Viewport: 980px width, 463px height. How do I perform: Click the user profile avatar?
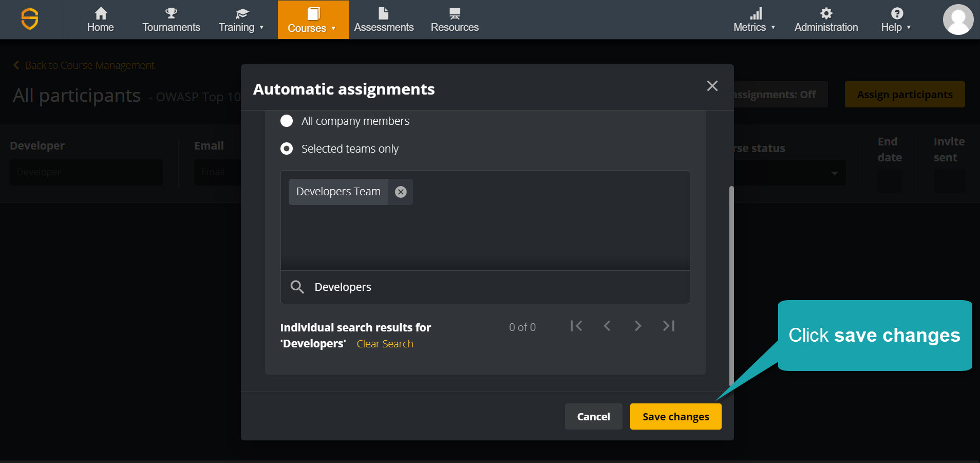[x=958, y=20]
